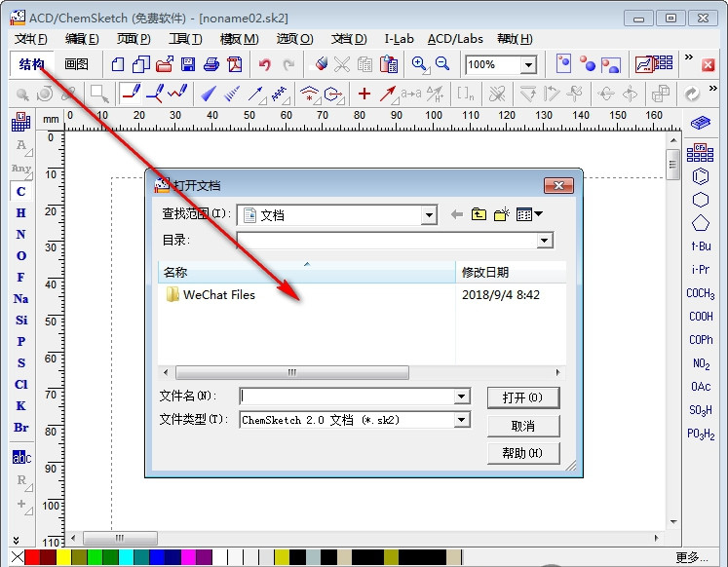This screenshot has height=567, width=728.
Task: Click the Export to PDF icon
Action: point(235,64)
